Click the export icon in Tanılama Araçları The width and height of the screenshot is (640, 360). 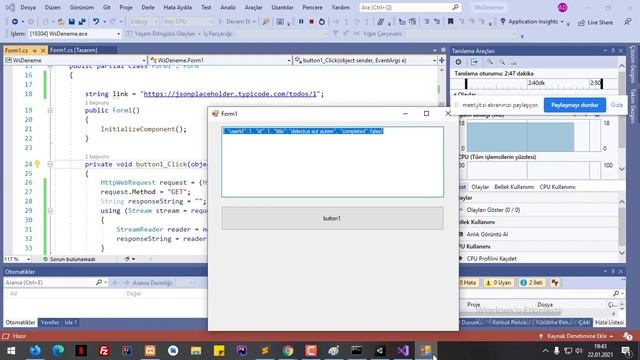pos(474,62)
